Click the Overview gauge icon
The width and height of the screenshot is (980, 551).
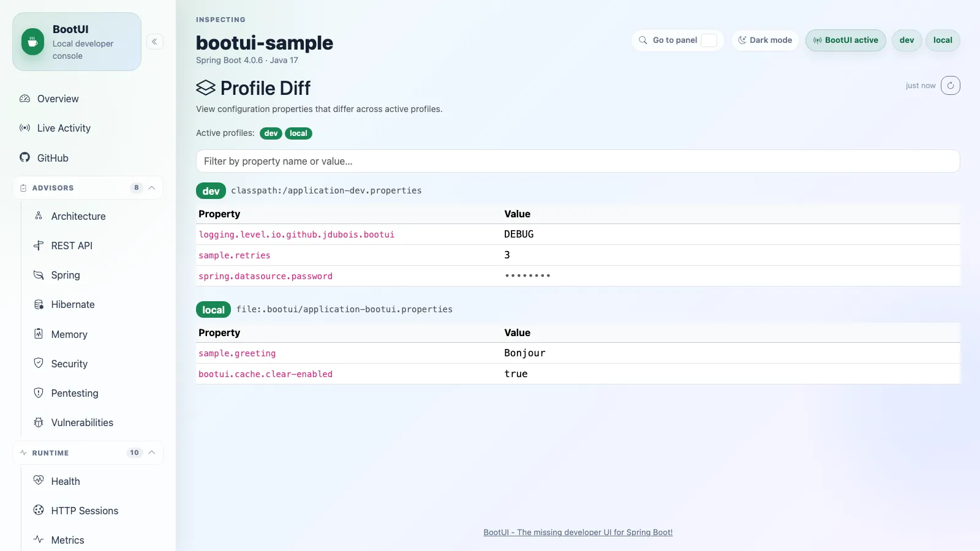pyautogui.click(x=24, y=99)
